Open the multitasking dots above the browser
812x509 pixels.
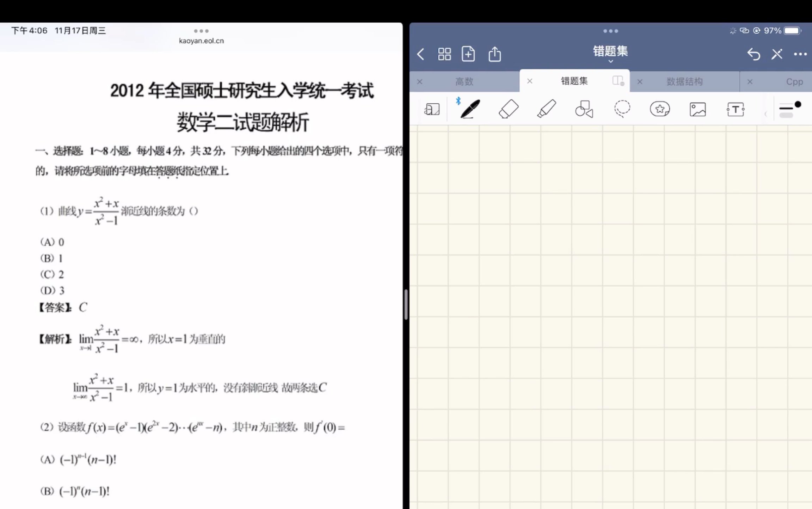click(x=201, y=31)
